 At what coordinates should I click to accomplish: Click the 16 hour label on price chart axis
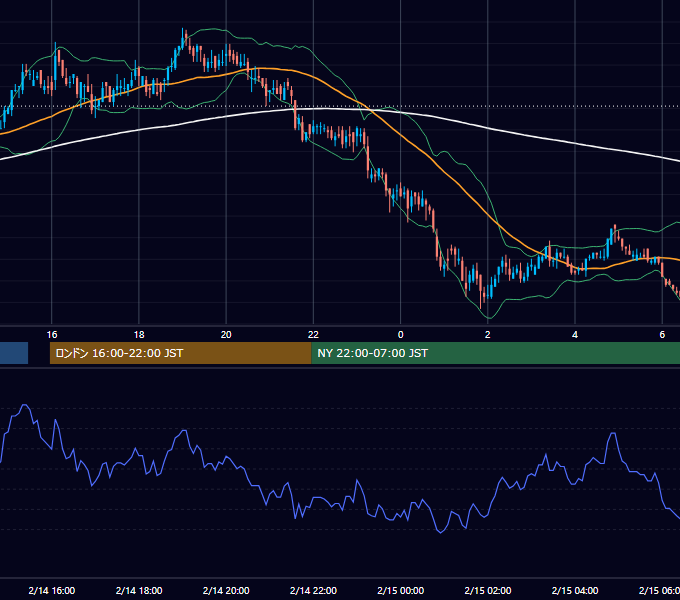[52, 335]
